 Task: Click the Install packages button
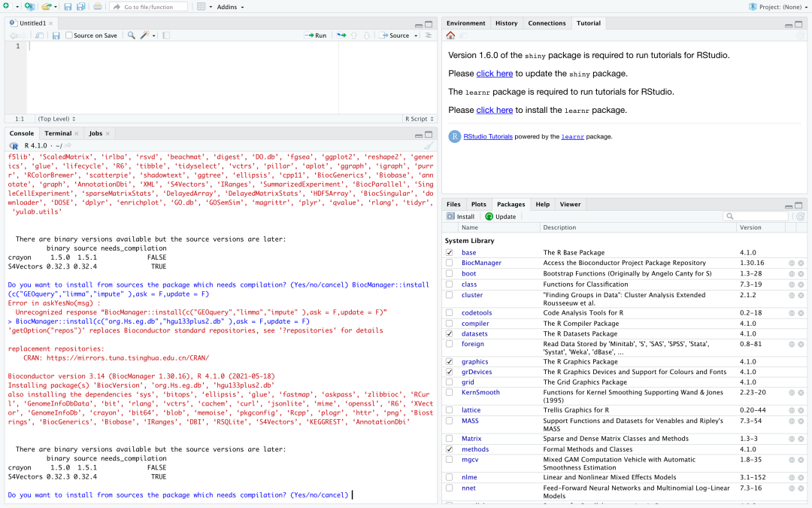(x=460, y=217)
